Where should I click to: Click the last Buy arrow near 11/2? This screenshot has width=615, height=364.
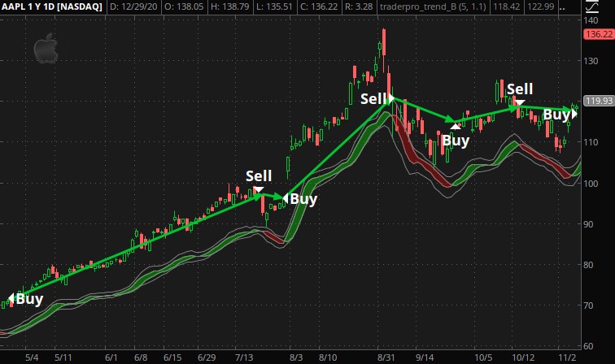click(575, 113)
